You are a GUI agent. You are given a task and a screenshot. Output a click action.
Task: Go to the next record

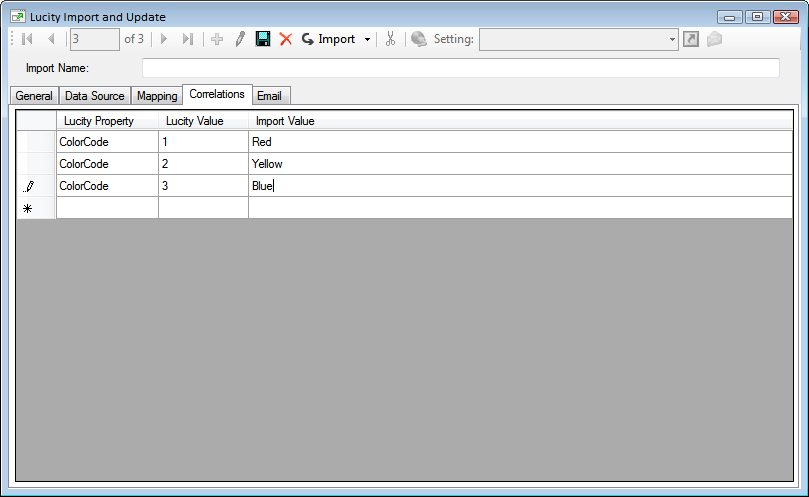pyautogui.click(x=164, y=39)
